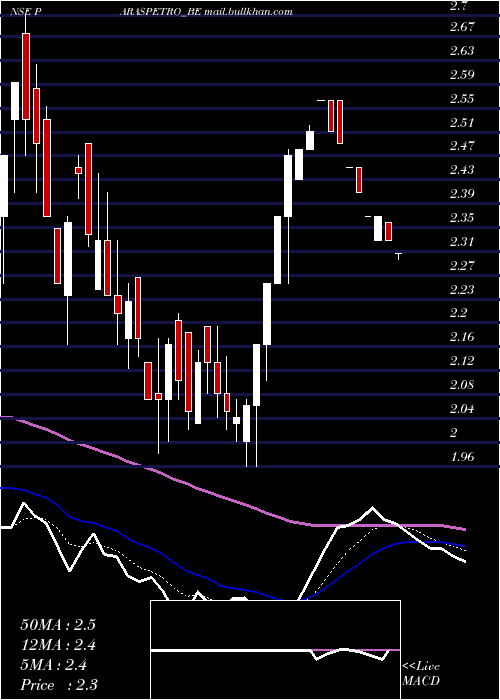Image resolution: width=500 pixels, height=700 pixels.
Task: Select the 2.47 price axis label
Action: click(x=462, y=146)
